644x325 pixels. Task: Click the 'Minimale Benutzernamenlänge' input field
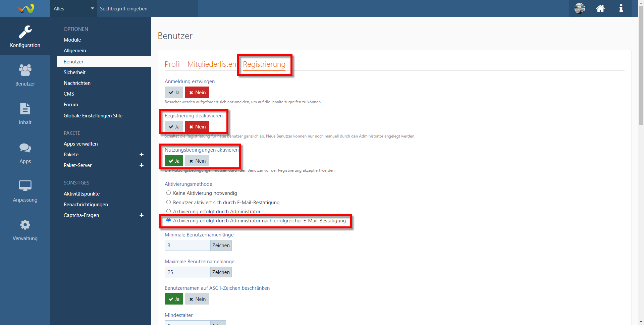187,246
